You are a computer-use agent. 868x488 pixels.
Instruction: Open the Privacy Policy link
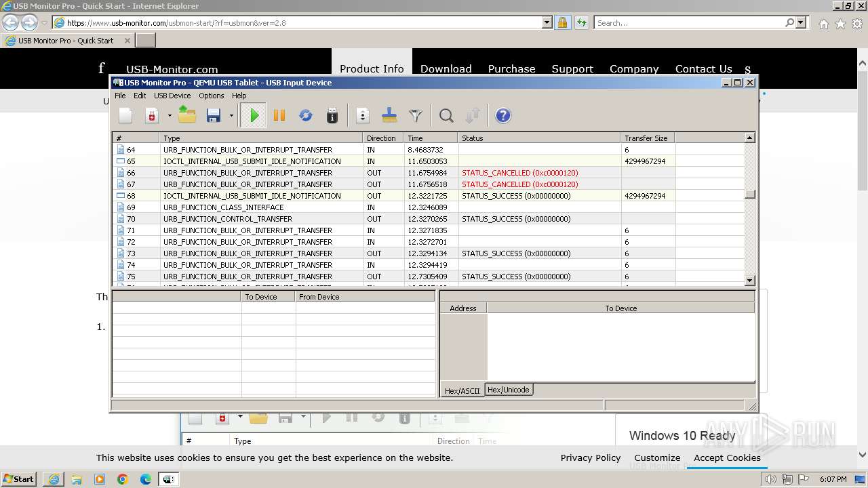coord(591,457)
